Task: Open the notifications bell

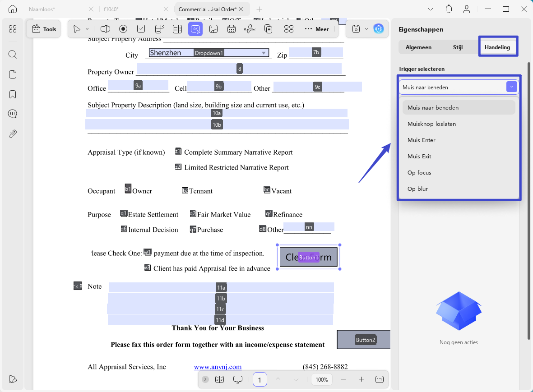Action: [x=449, y=9]
